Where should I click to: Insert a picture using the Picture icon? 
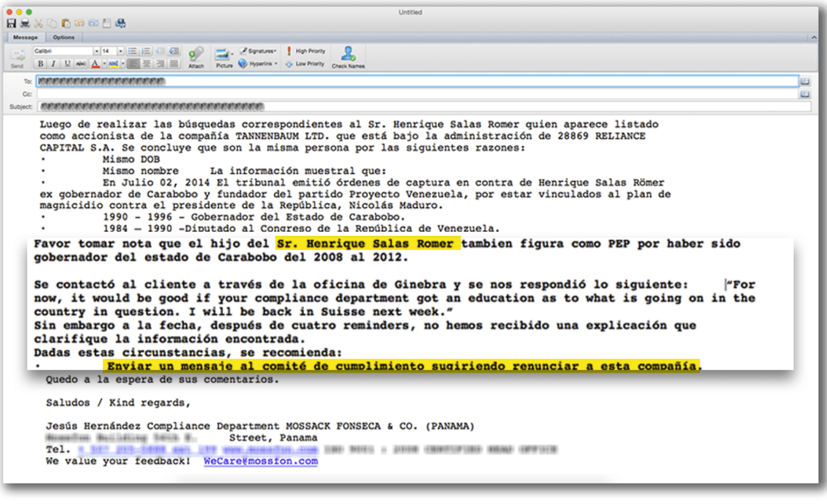click(x=224, y=56)
